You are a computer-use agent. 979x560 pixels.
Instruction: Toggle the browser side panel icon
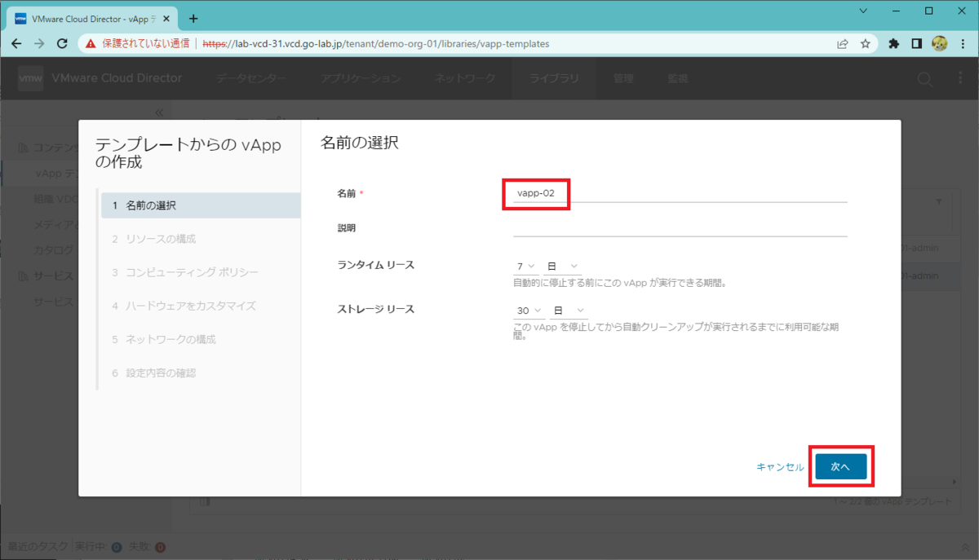point(917,44)
